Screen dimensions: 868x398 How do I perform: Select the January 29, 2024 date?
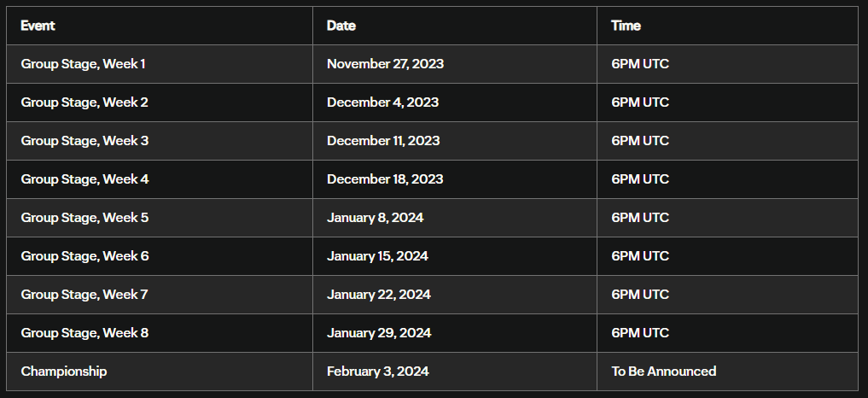click(x=379, y=332)
